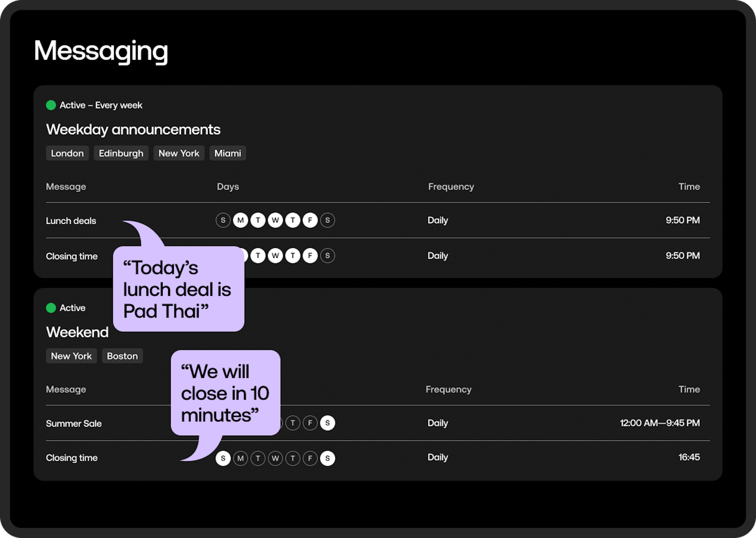Toggle Monday for weekday Lunch deals

pos(240,220)
